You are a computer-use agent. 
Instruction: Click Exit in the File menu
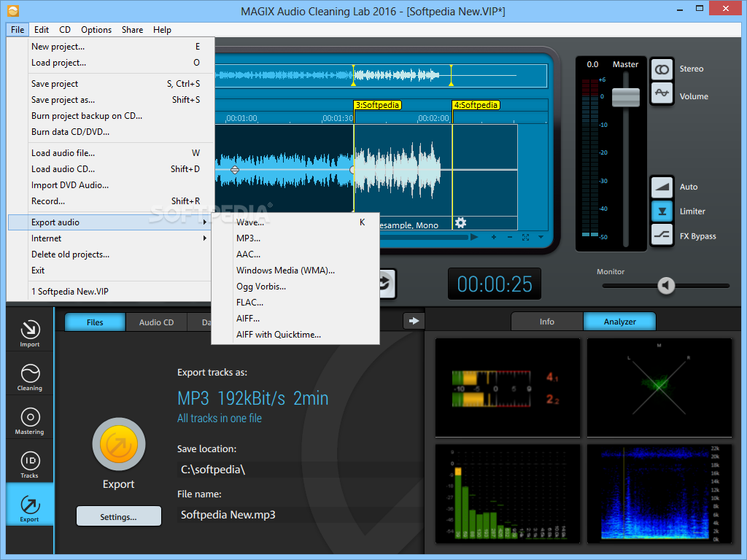[x=111, y=271]
